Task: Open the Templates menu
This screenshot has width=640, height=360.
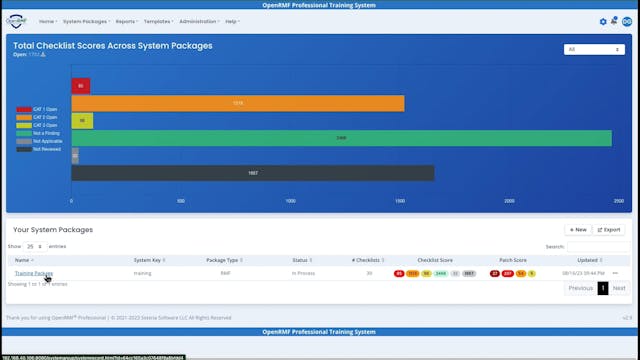Action: click(158, 21)
